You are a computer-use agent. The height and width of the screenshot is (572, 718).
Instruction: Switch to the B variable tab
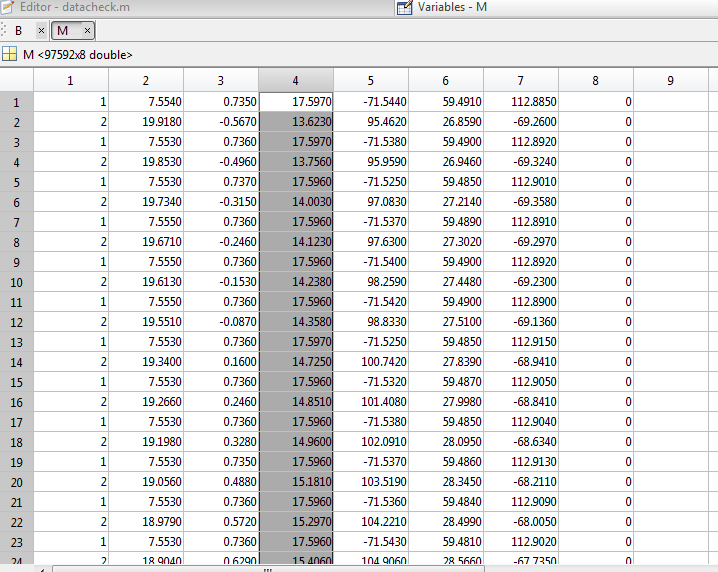click(18, 31)
